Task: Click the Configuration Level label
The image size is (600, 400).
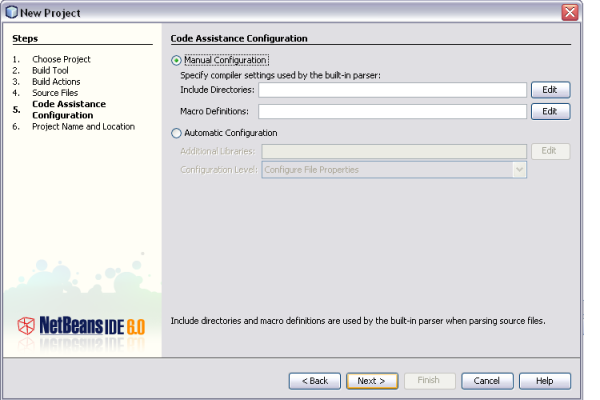Action: pyautogui.click(x=219, y=170)
